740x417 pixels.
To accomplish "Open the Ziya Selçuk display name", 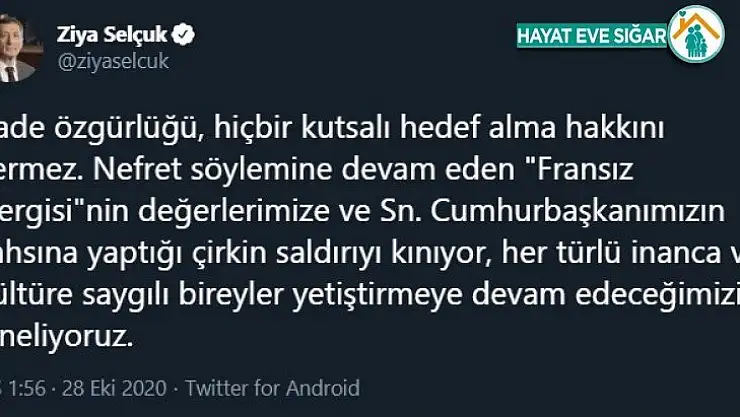I will [x=118, y=34].
